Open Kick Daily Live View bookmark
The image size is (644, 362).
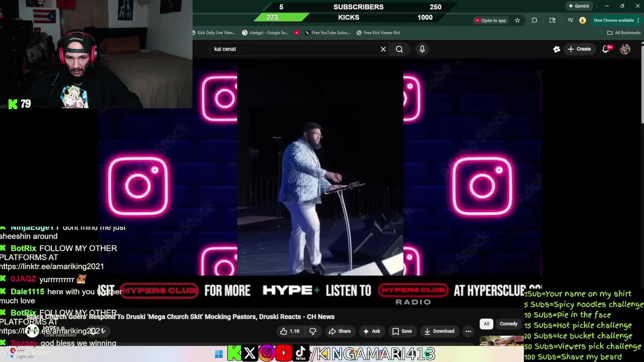point(214,33)
